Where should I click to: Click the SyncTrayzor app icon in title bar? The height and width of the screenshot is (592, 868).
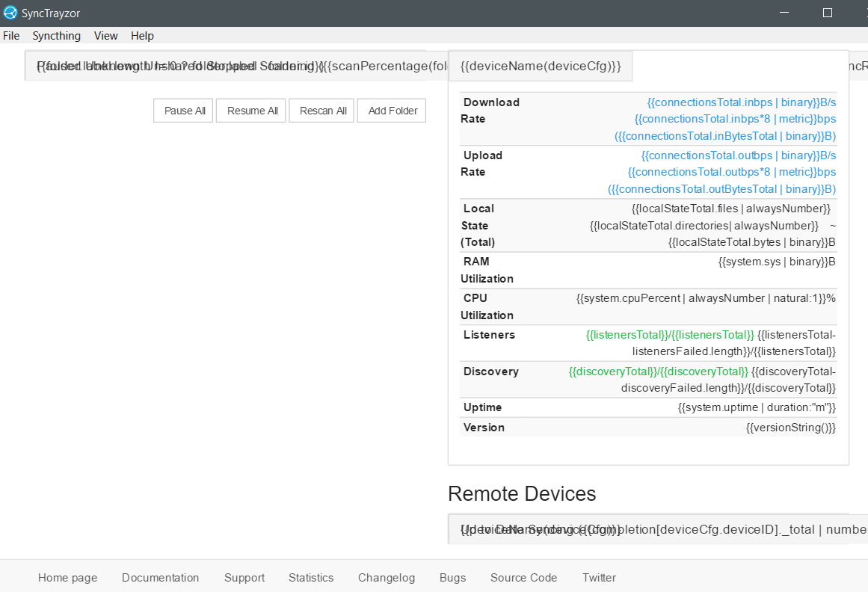pyautogui.click(x=10, y=12)
